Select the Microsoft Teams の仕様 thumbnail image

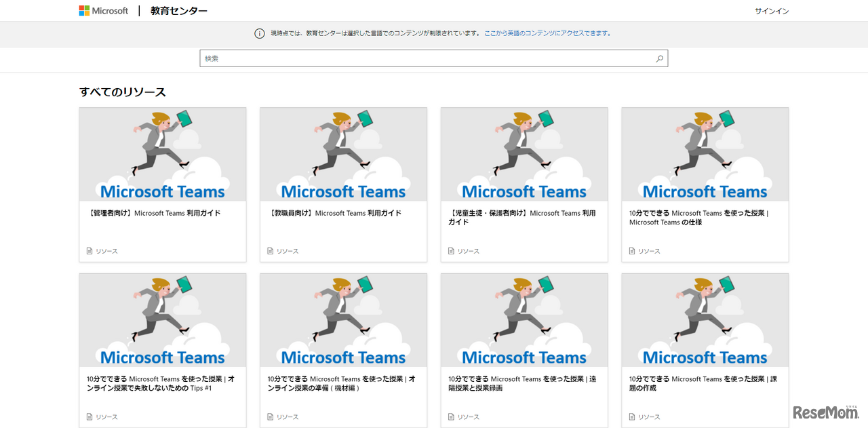(x=705, y=155)
